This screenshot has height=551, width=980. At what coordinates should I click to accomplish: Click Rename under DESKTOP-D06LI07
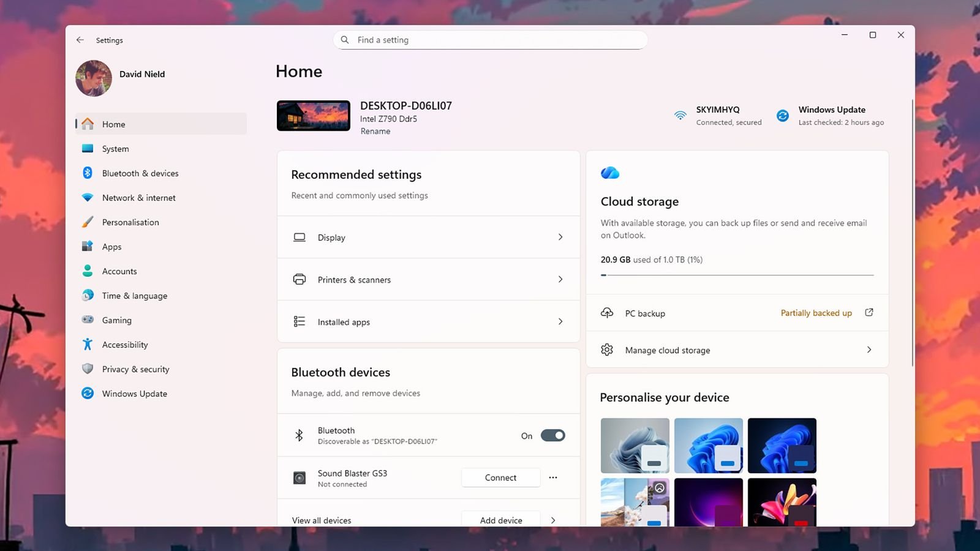(375, 131)
